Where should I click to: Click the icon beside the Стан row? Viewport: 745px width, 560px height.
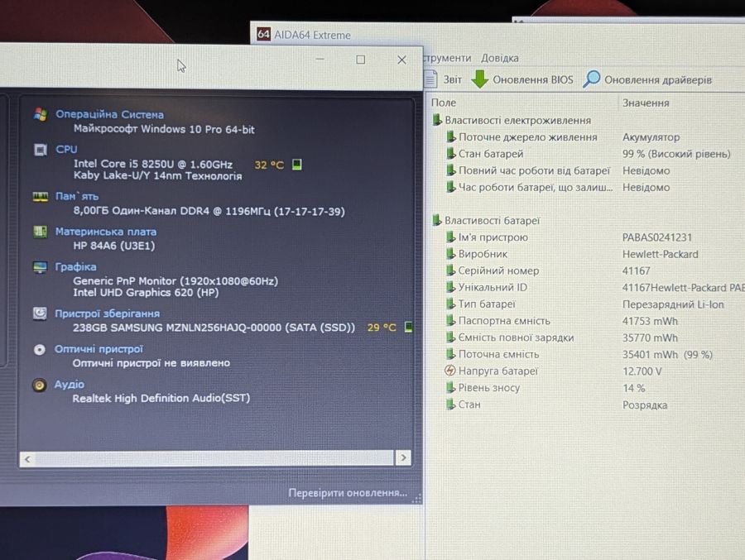click(450, 404)
